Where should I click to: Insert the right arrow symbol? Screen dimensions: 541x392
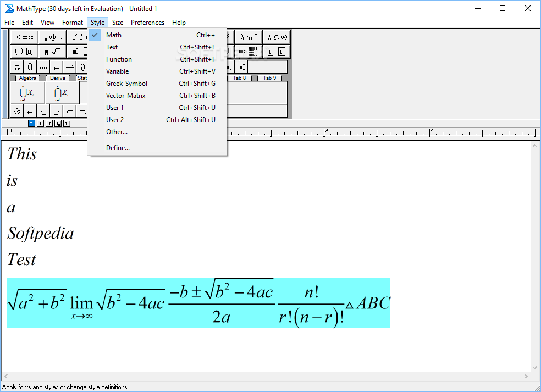point(70,67)
